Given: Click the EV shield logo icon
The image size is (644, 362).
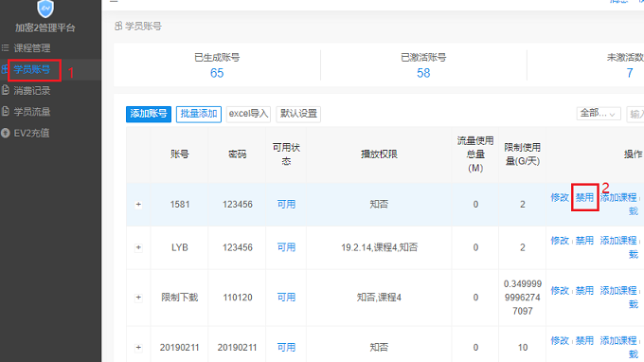Looking at the screenshot, I should click(45, 9).
